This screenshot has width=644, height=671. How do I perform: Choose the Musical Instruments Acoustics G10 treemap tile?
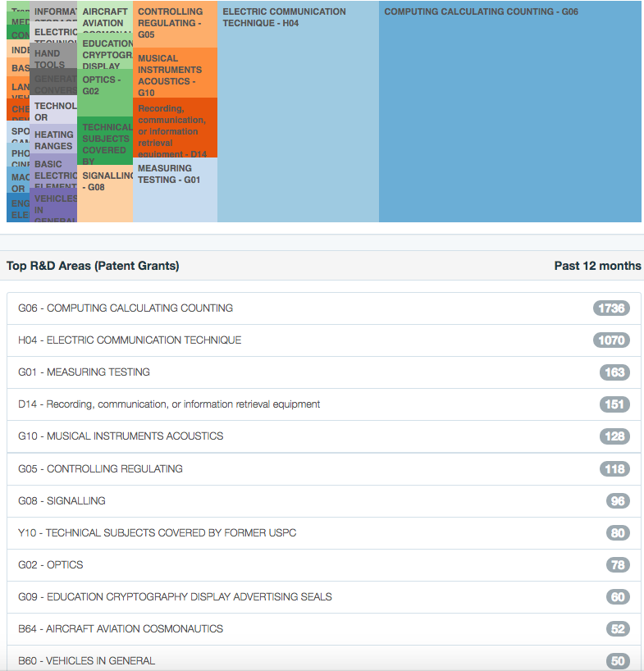click(175, 72)
